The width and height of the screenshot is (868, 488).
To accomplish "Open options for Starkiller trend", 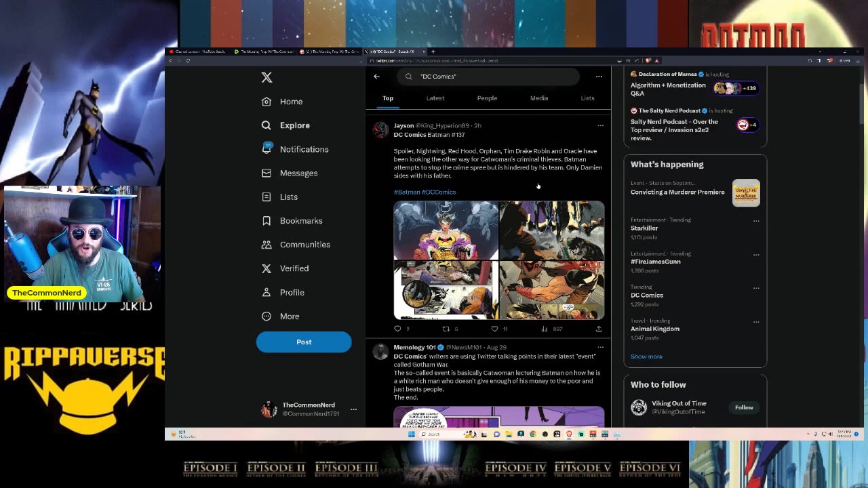I will [x=756, y=220].
